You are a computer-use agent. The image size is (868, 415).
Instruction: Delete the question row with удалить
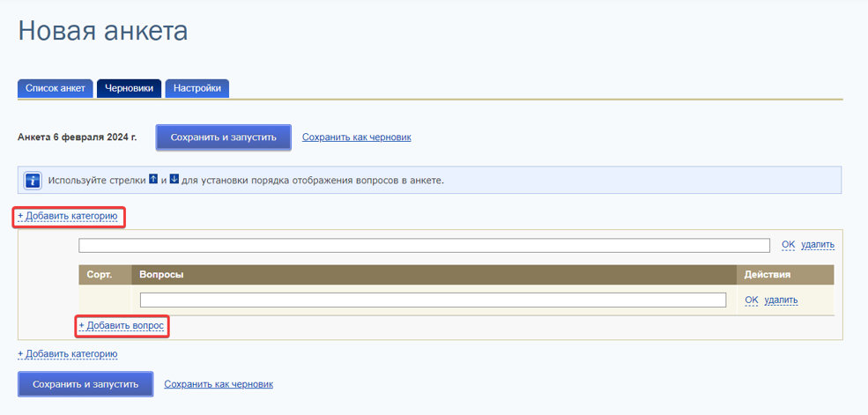[x=781, y=300]
